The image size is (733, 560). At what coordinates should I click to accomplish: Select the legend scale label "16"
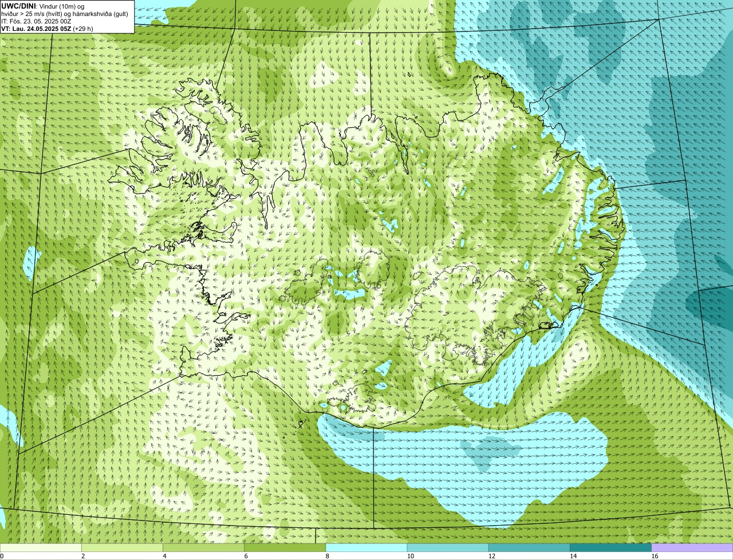[655, 556]
